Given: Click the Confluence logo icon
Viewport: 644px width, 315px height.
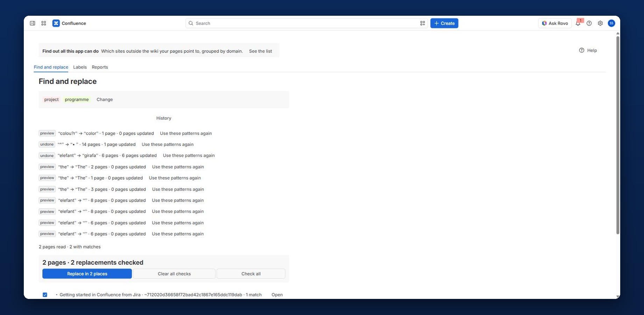Looking at the screenshot, I should (56, 23).
